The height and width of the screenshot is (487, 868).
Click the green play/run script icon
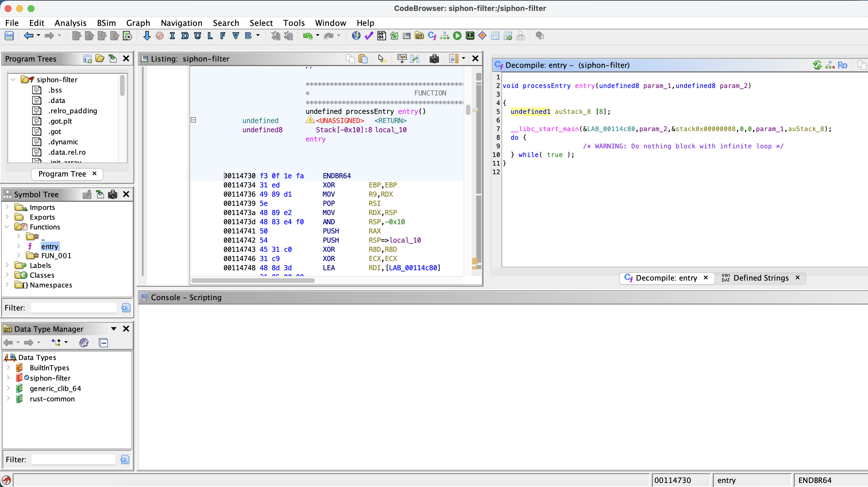pyautogui.click(x=457, y=36)
